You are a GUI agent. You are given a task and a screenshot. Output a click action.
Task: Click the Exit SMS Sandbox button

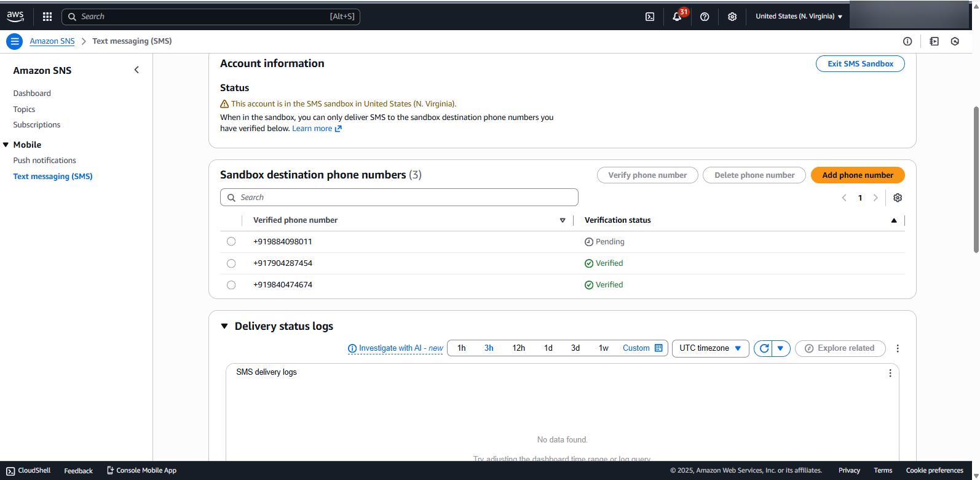[x=859, y=64]
